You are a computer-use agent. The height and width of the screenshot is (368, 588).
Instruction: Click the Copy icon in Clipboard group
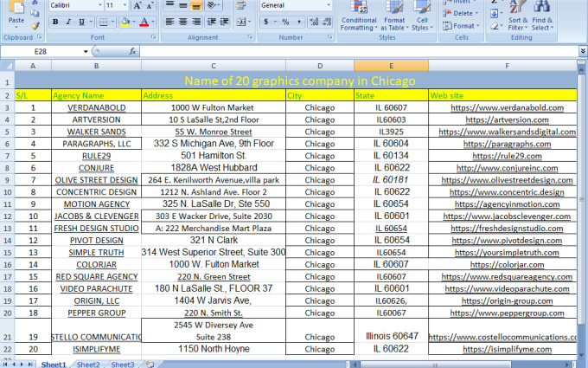tap(35, 14)
